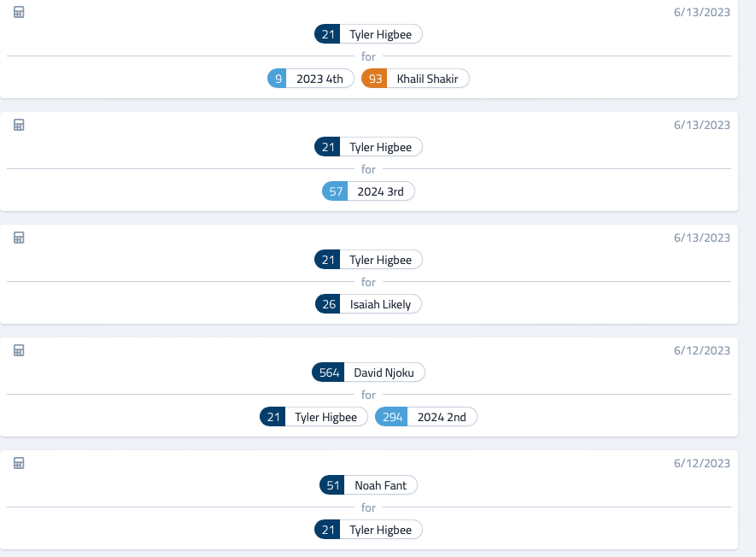Click Tyler Higbee pill above 2024 3rd
Viewport: 756px width, 557px height.
(368, 147)
